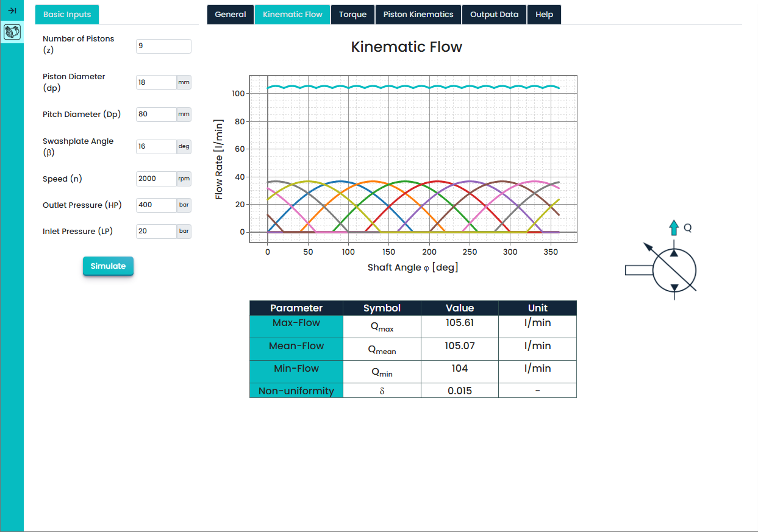Screen dimensions: 758x532
Task: Select the pump module icon in sidebar
Action: click(12, 32)
